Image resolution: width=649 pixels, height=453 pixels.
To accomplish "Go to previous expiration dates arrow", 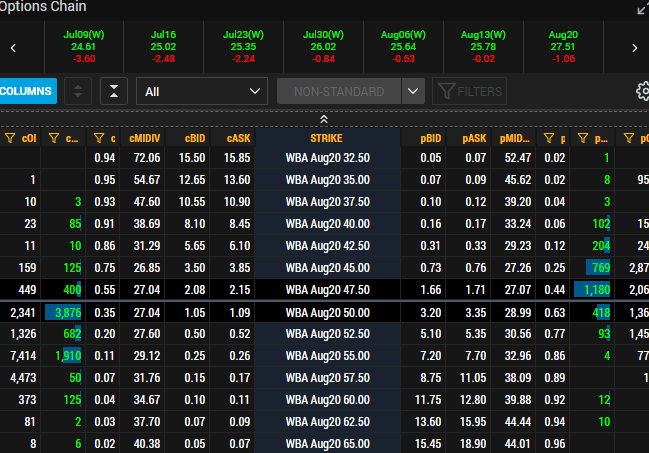I will click(13, 48).
